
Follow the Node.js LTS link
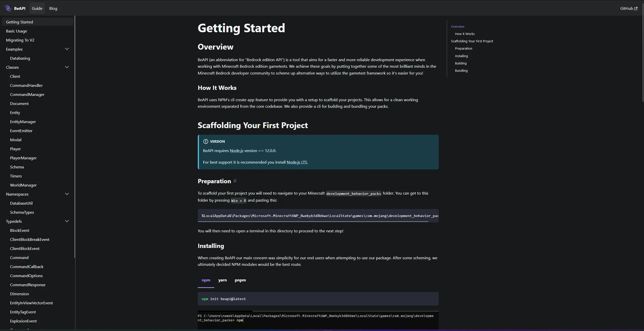point(297,162)
